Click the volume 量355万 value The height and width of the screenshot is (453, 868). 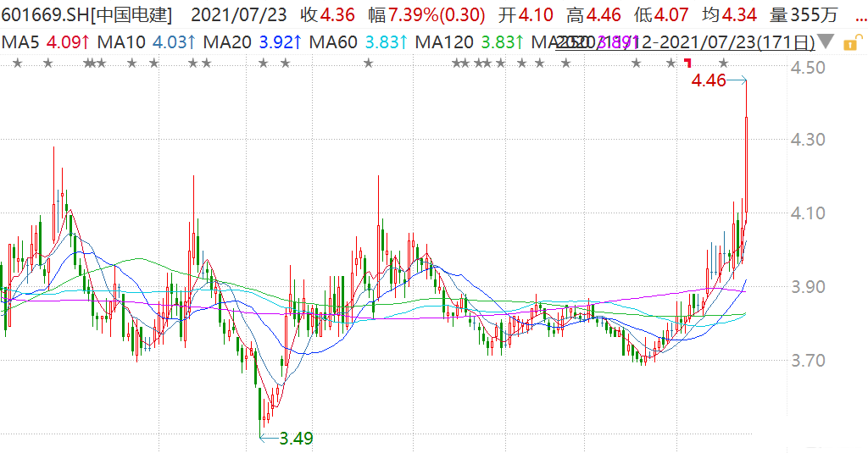[x=804, y=15]
